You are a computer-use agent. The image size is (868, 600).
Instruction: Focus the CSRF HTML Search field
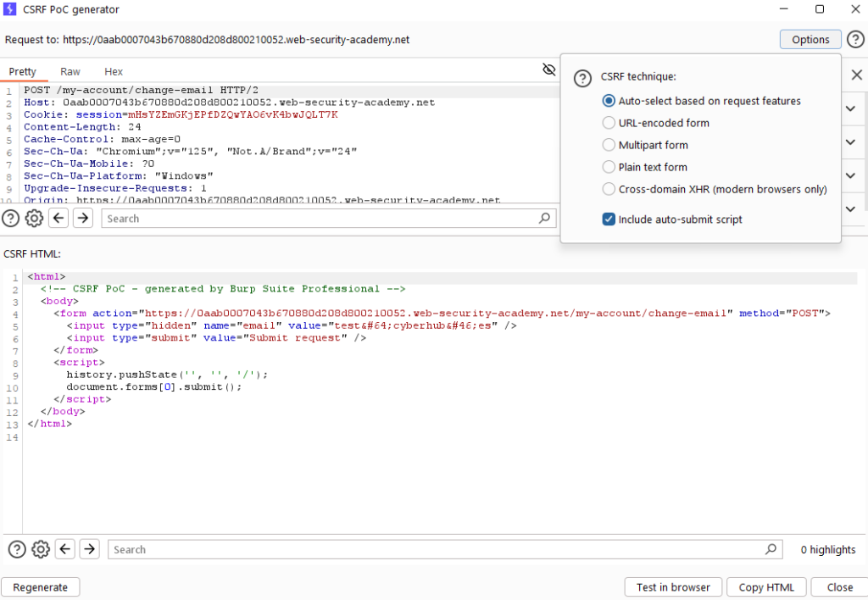coord(445,550)
